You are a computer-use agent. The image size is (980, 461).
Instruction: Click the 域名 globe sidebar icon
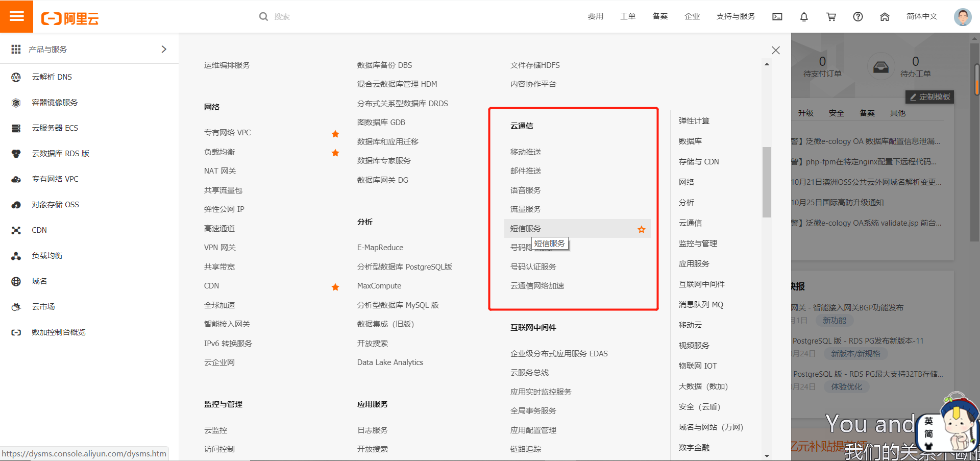[x=16, y=281]
